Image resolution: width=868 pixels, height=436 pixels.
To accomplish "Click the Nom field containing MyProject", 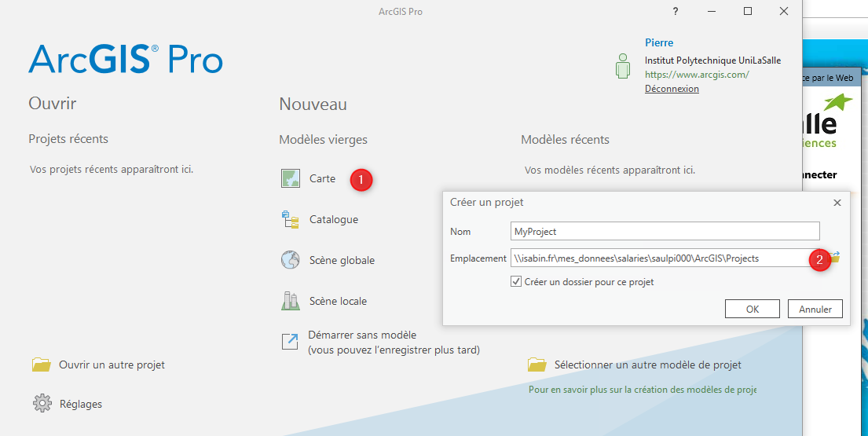I will click(665, 231).
